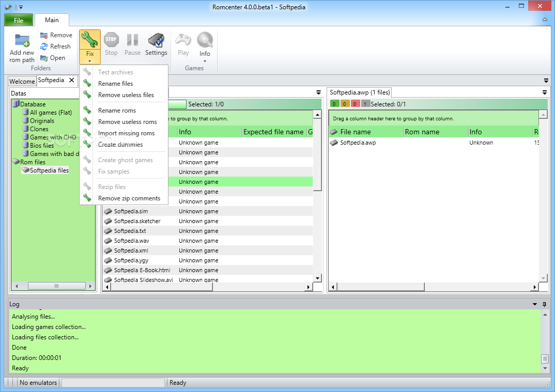Click the middle list vertical scrollbar thumb
The width and height of the screenshot is (555, 392).
(x=317, y=154)
